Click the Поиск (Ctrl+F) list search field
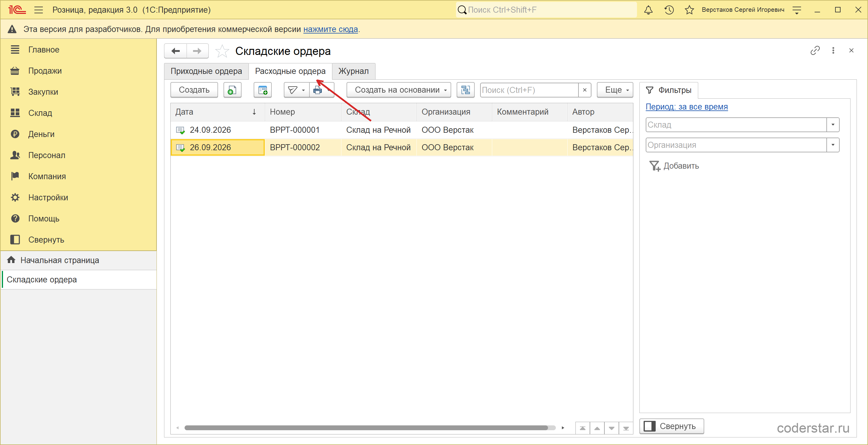The height and width of the screenshot is (445, 868). point(529,90)
